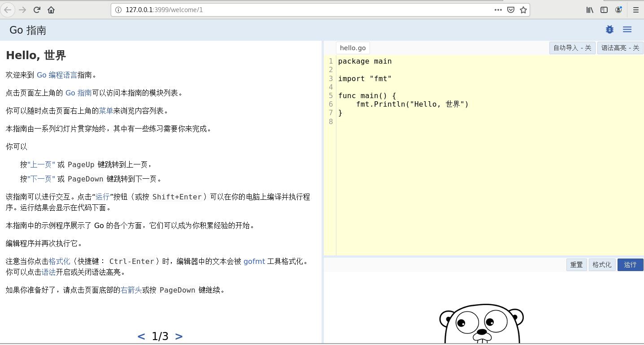Place cursor on 'package main' line
644x345 pixels.
[365, 61]
